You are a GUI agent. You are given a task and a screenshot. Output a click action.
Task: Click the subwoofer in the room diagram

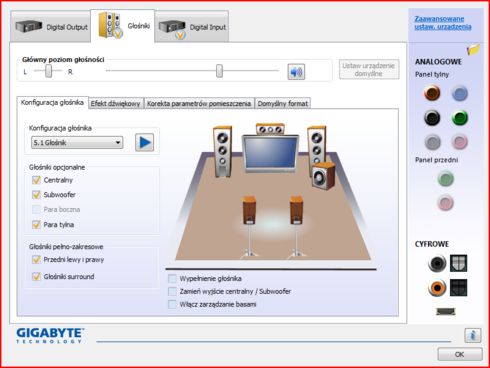click(x=323, y=176)
